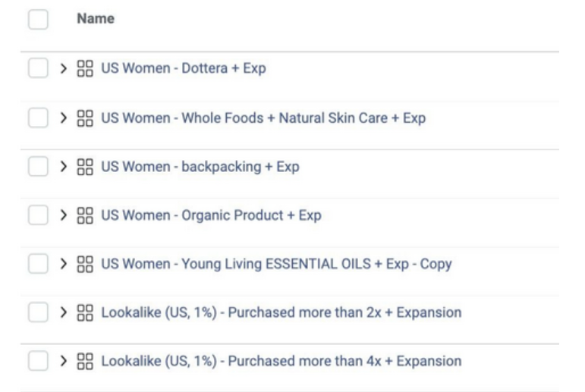Click grid icon for Purchased 4x lookalike

(x=85, y=361)
